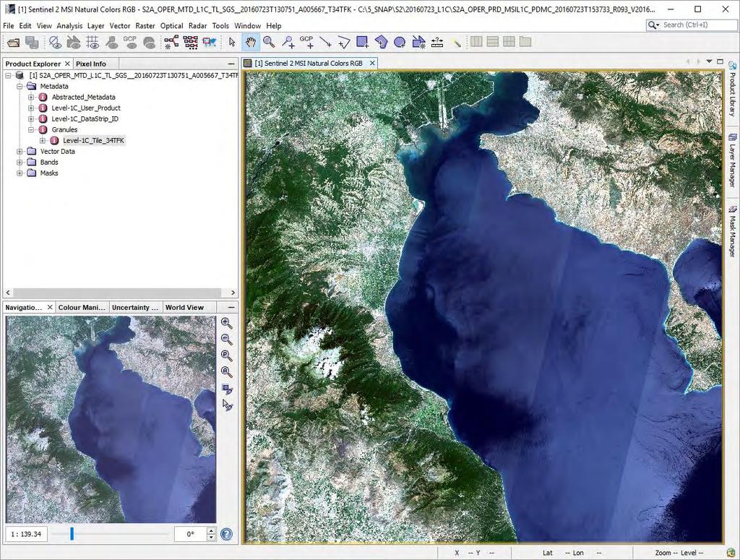Click the Tile Vertically windows icon
The image size is (740, 560).
tap(493, 42)
